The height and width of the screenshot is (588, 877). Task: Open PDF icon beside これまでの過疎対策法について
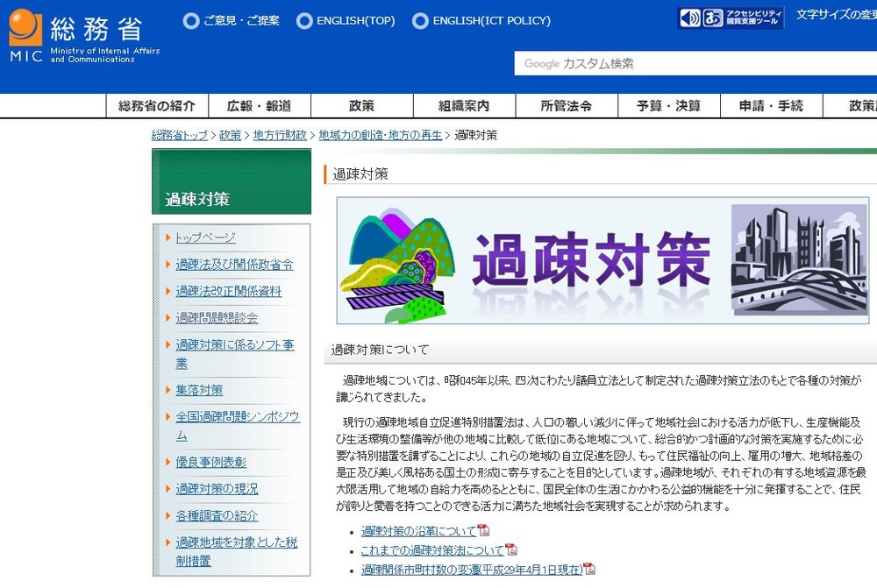pyautogui.click(x=514, y=549)
